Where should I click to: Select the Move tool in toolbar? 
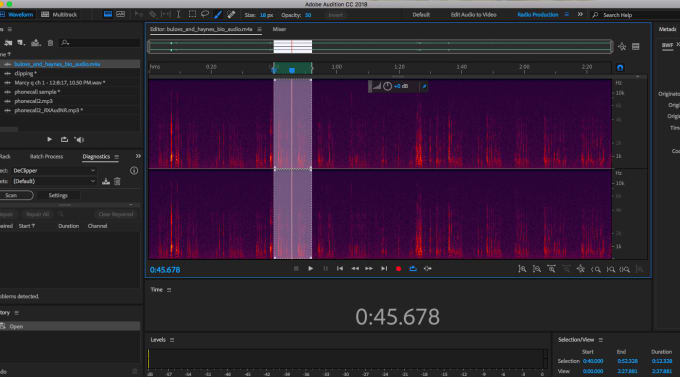(x=139, y=14)
